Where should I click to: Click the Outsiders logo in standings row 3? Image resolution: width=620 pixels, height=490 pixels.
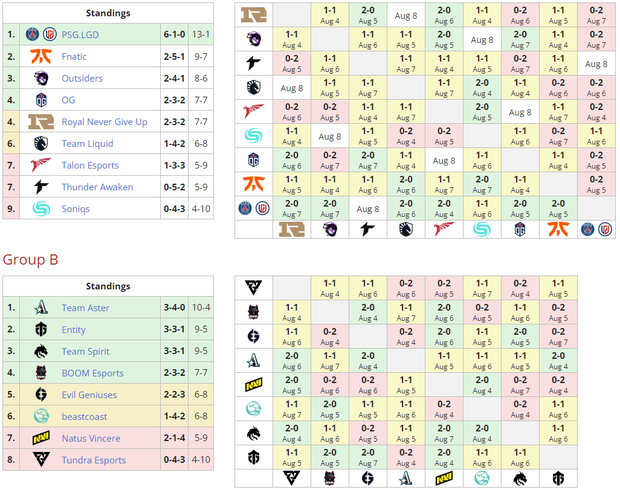41,78
